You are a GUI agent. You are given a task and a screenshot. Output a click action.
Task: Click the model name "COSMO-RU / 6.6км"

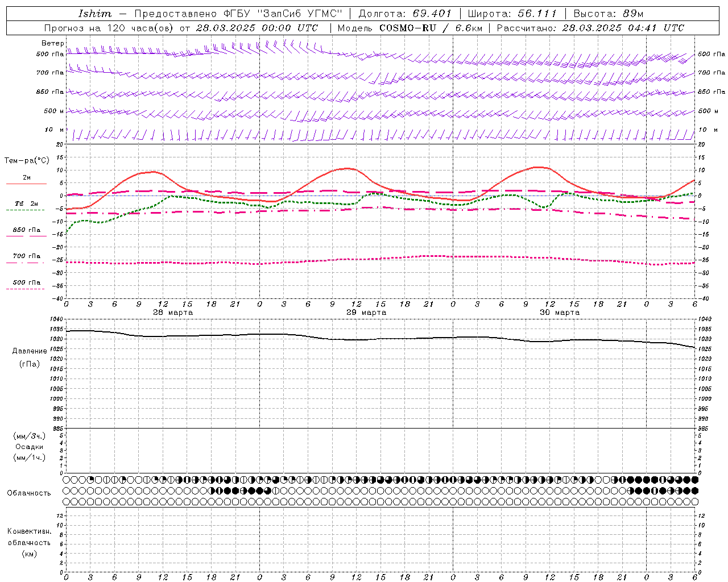(431, 28)
